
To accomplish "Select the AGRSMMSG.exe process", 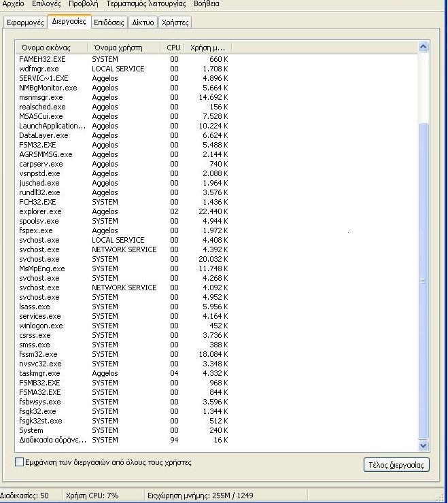I will click(x=123, y=154).
